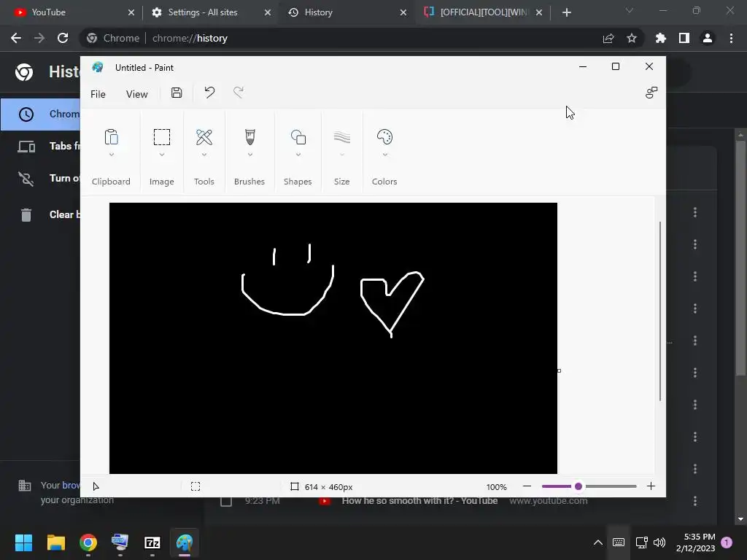The height and width of the screenshot is (560, 747).
Task: Tick the checkbox beside the 9:23 PM entry
Action: click(226, 501)
